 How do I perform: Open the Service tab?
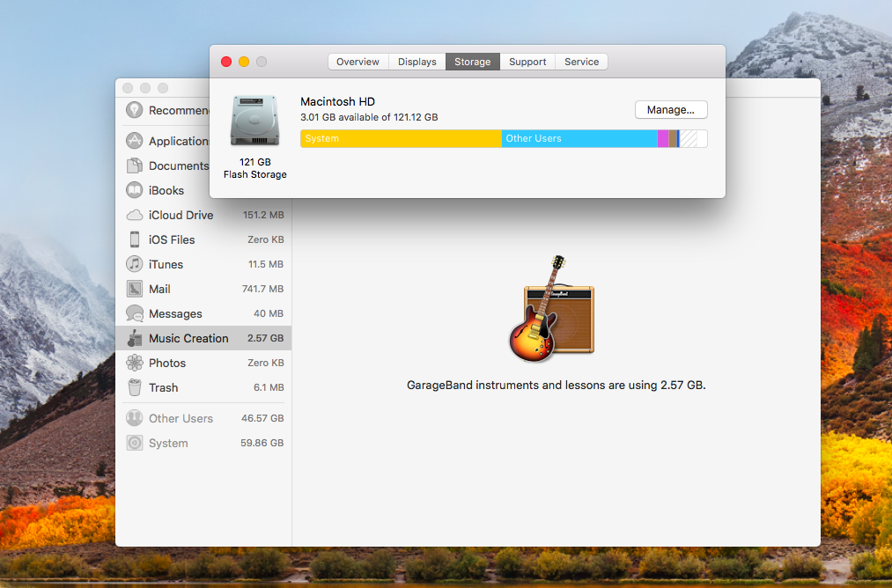[x=581, y=62]
